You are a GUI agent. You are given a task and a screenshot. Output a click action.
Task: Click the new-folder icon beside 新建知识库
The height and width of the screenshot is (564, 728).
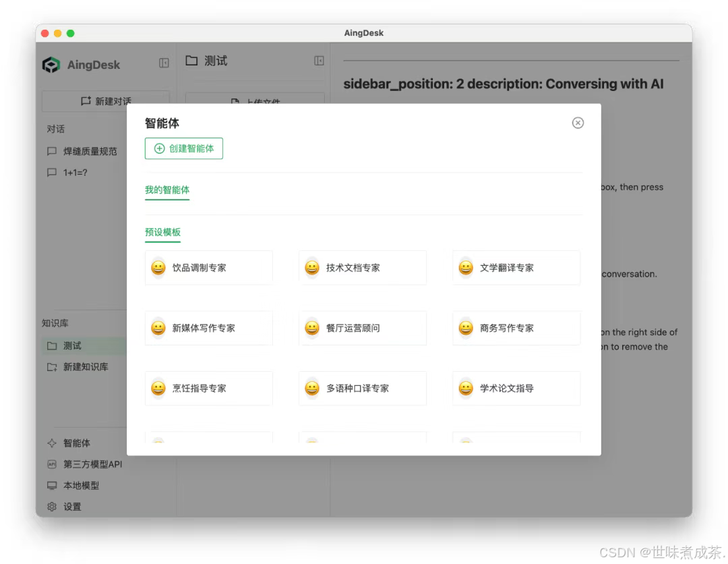(52, 367)
